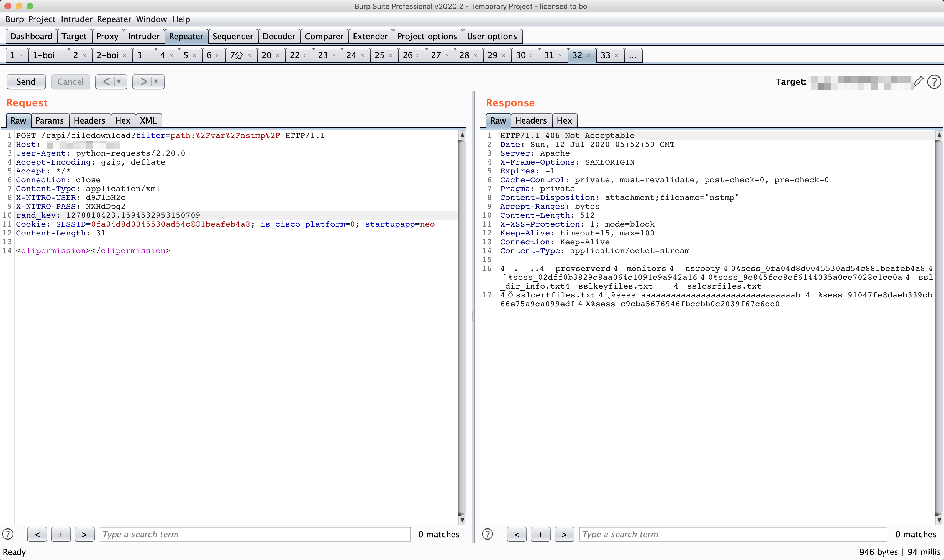Click the request search help icon

pos(8,534)
